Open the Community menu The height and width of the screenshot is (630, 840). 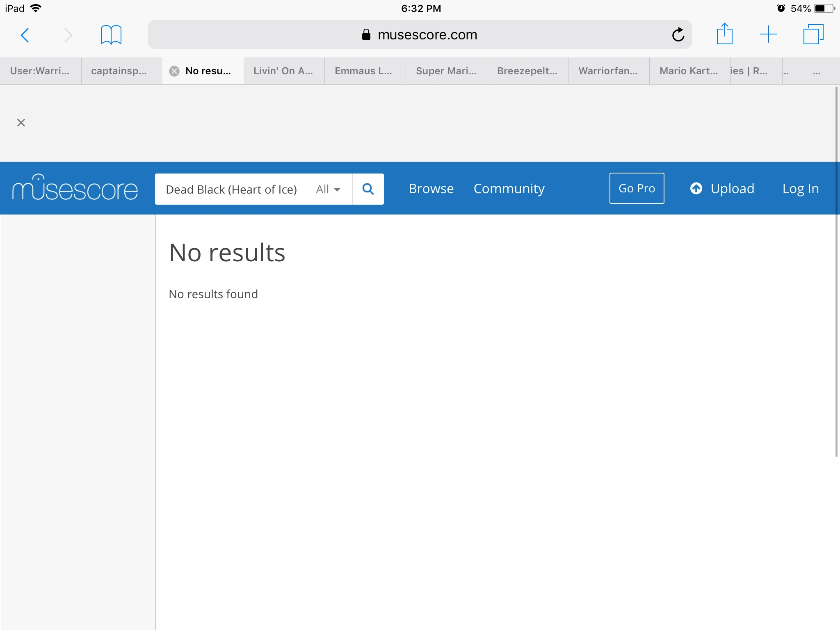509,188
